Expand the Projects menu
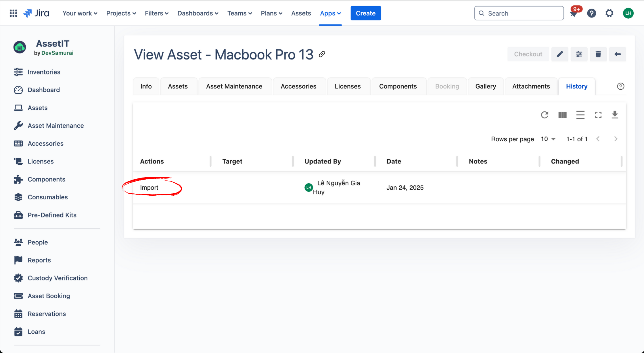Image resolution: width=644 pixels, height=362 pixels. pyautogui.click(x=121, y=13)
